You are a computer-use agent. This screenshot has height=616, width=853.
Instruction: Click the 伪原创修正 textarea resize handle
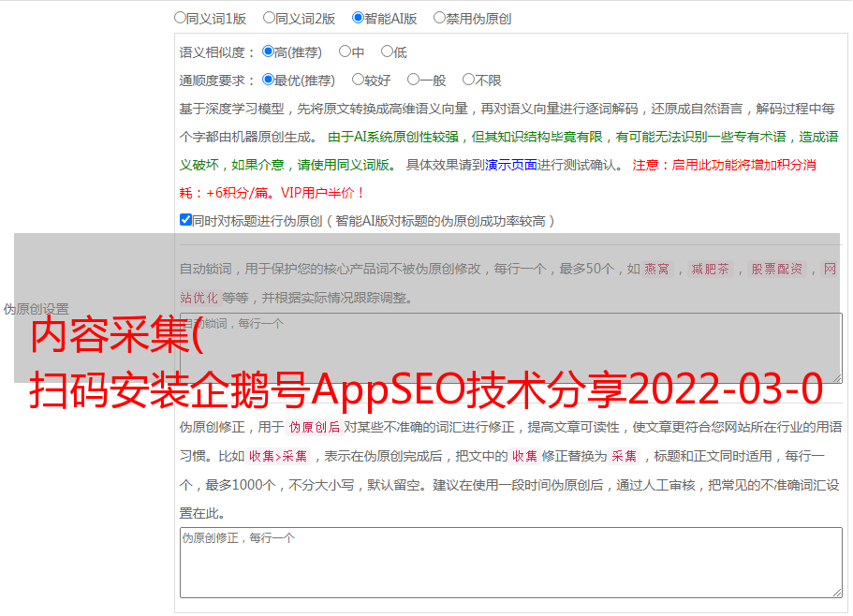[836, 592]
